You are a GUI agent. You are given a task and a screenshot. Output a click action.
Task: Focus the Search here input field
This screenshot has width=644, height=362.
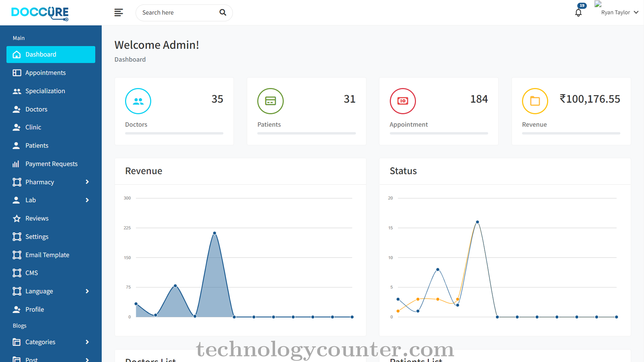[x=184, y=13]
